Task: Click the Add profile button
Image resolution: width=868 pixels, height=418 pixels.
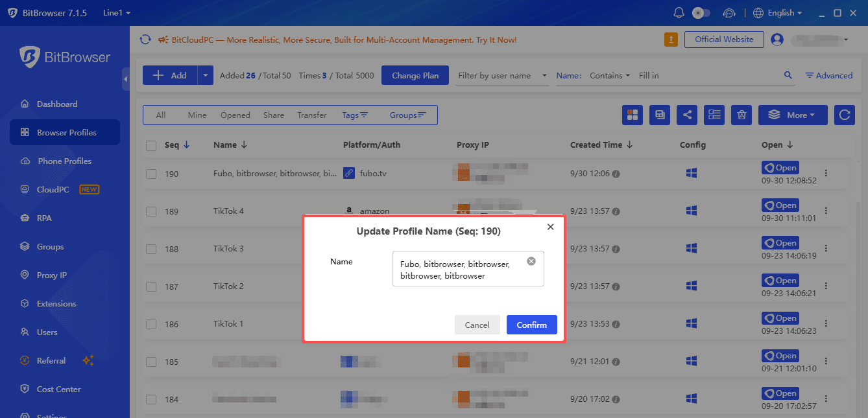Action: [169, 75]
